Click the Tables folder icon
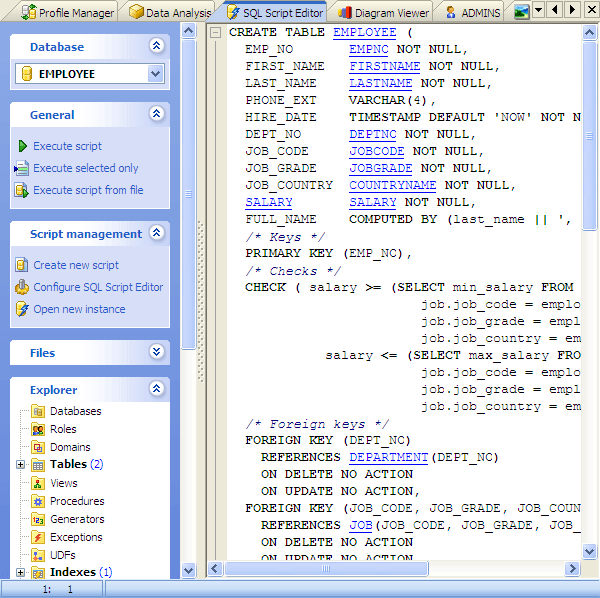This screenshot has width=600, height=598. click(x=38, y=465)
